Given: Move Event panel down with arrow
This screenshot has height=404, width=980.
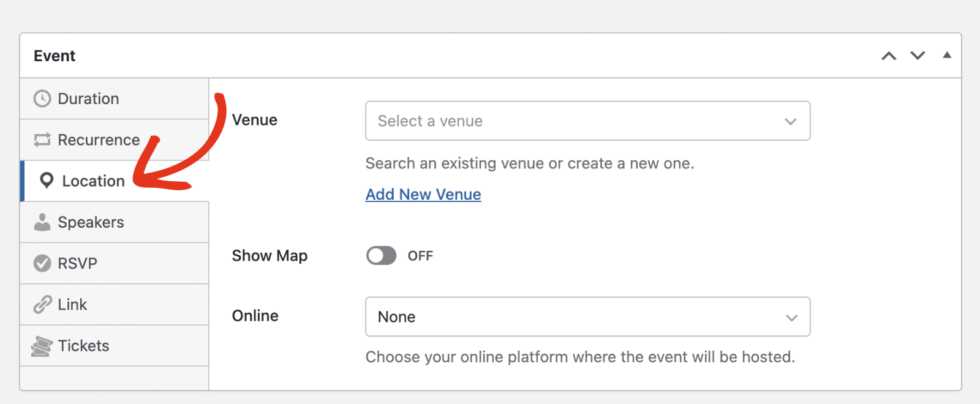Looking at the screenshot, I should tap(918, 56).
